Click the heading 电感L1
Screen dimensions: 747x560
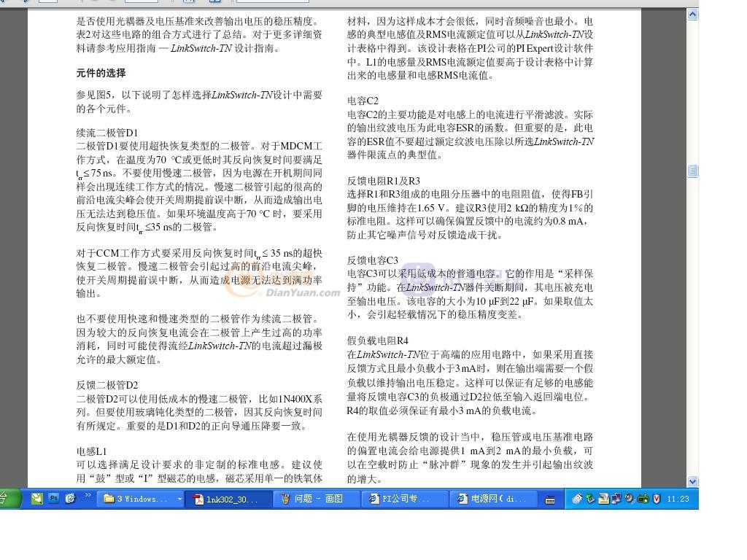(x=91, y=451)
